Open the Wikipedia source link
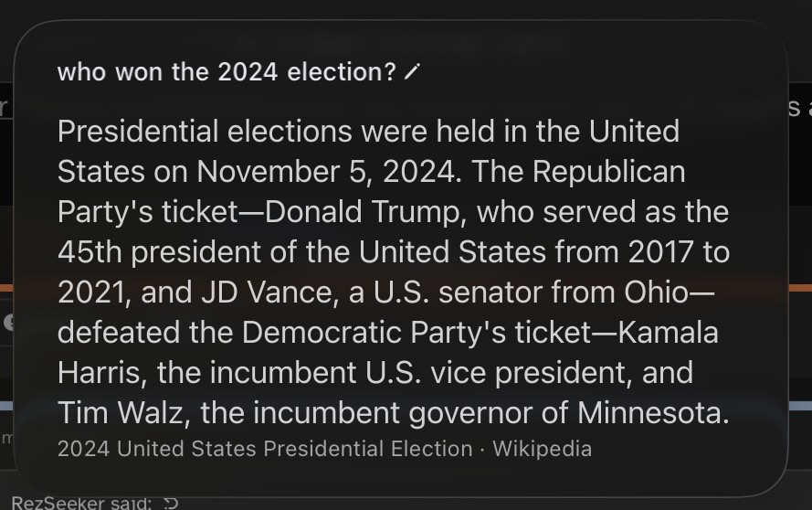Image resolution: width=812 pixels, height=510 pixels. click(x=542, y=449)
